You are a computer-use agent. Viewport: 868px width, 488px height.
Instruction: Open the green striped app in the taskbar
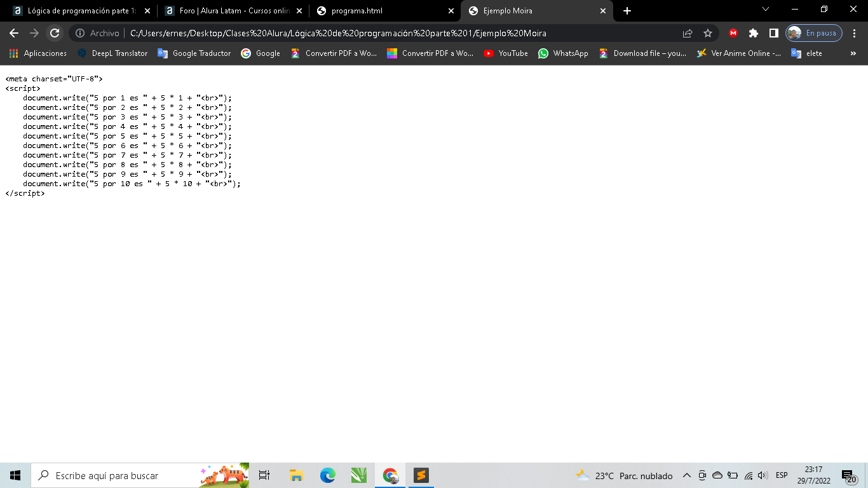[358, 475]
